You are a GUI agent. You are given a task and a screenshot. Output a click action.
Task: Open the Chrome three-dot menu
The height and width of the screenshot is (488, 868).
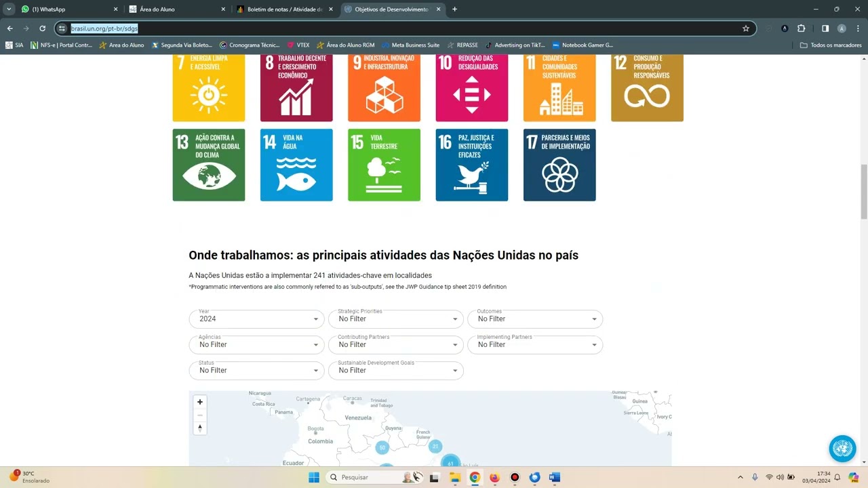tap(858, 28)
